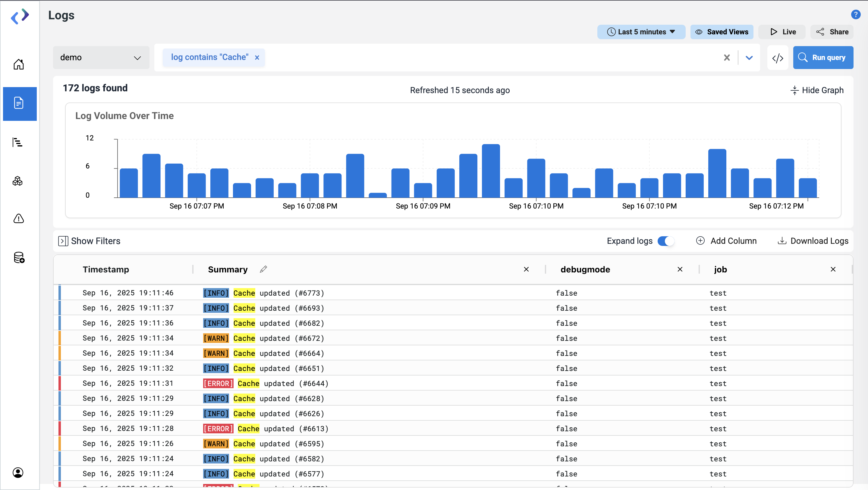Viewport: 868px width, 490px height.
Task: Show Filters panel
Action: click(89, 241)
